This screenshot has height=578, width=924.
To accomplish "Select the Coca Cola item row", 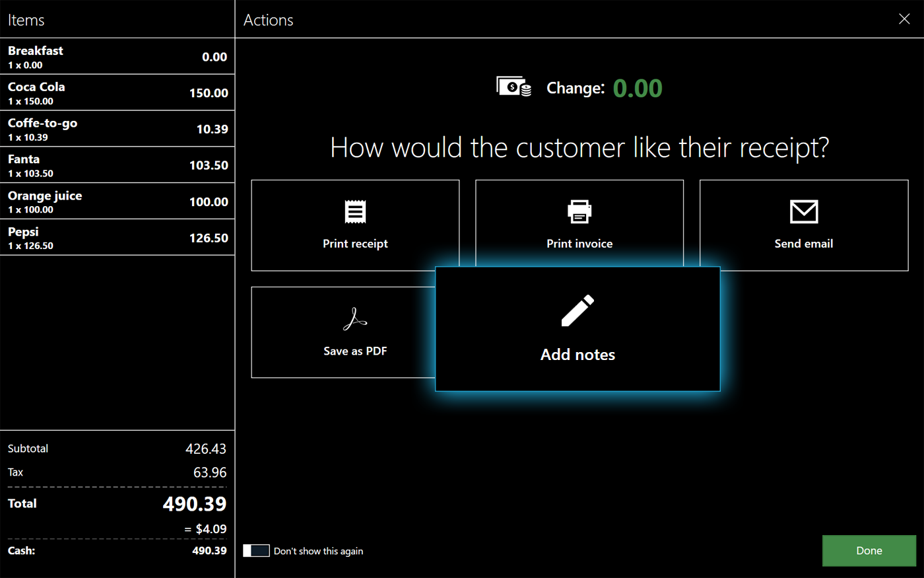I will pyautogui.click(x=117, y=93).
